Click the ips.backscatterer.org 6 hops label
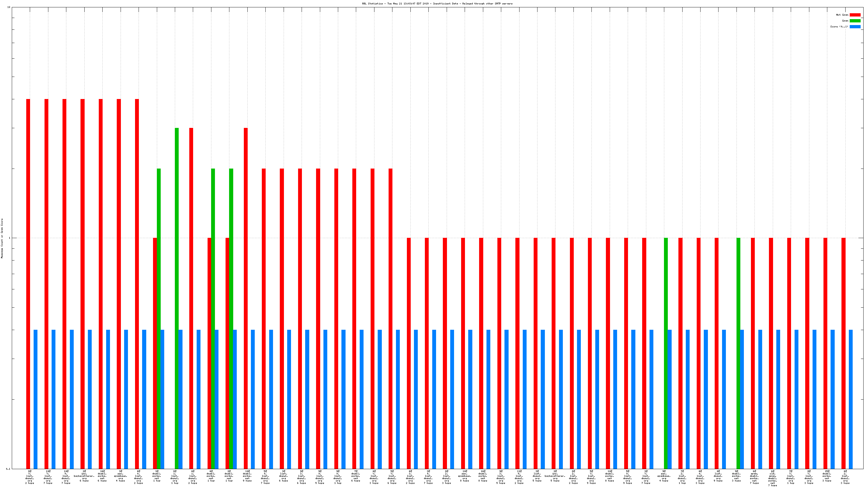 [x=84, y=476]
